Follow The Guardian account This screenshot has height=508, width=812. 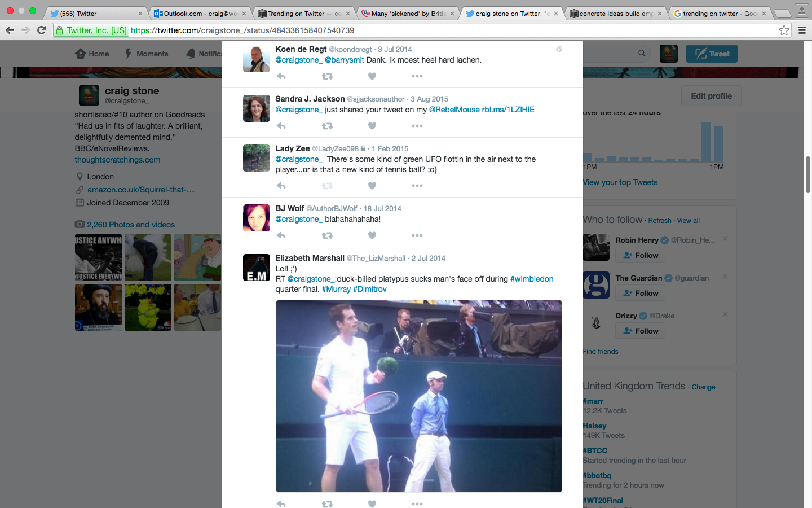point(641,293)
